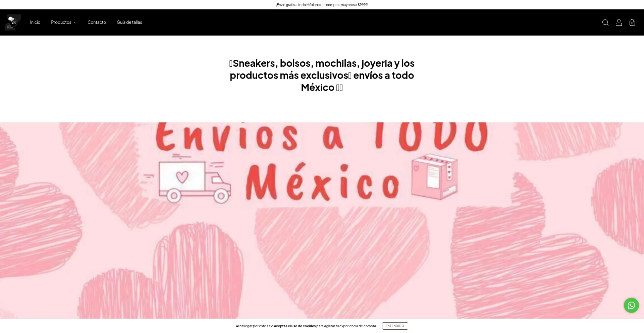This screenshot has height=333, width=644.
Task: Open the shopping bag cart icon
Action: [632, 22]
